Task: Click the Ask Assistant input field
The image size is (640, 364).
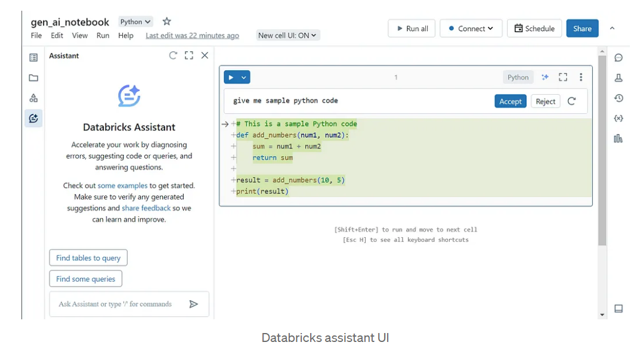Action: (x=119, y=304)
